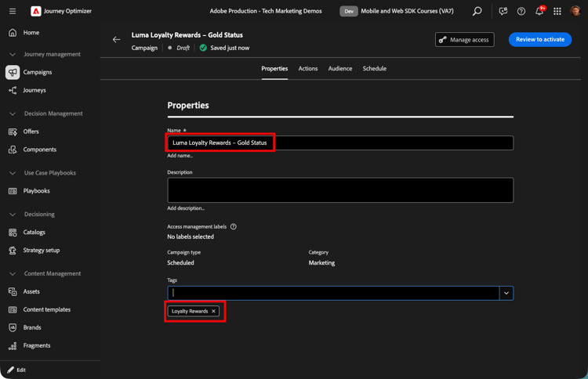588x379 pixels.
Task: Click No labels selected text
Action: pyautogui.click(x=191, y=236)
